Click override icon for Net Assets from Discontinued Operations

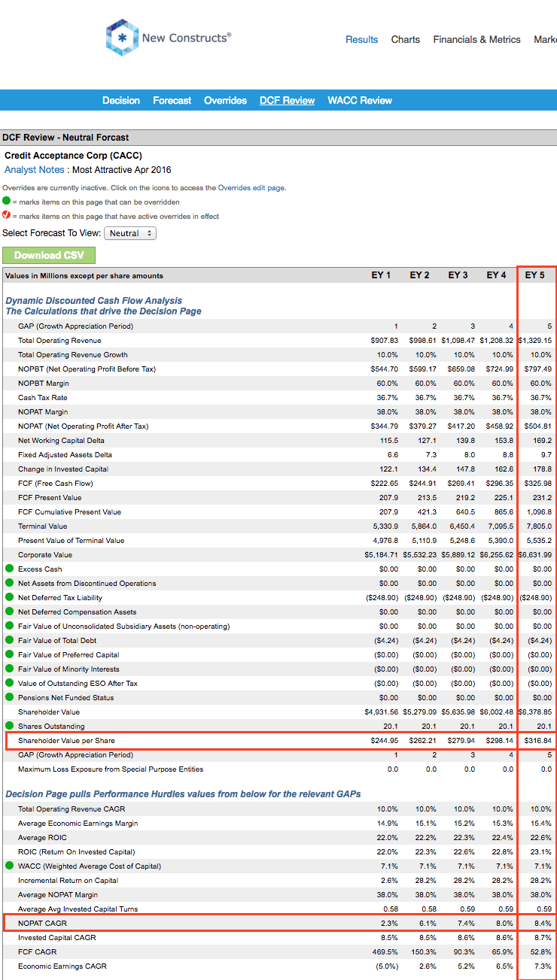click(x=9, y=583)
